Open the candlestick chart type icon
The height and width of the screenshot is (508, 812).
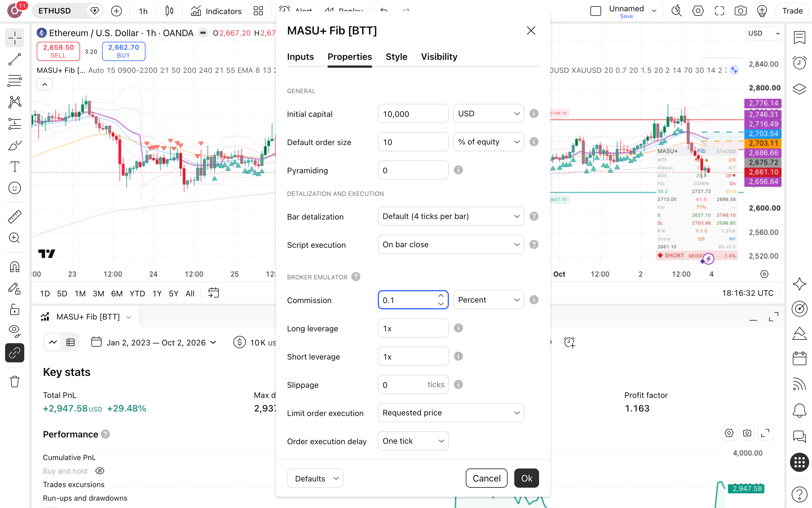pyautogui.click(x=169, y=11)
